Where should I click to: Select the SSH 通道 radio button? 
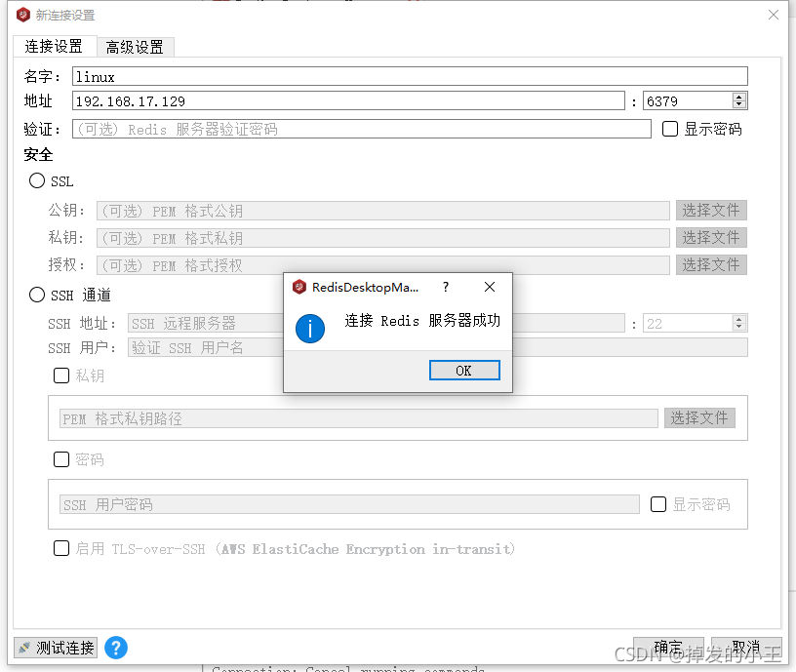[36, 295]
